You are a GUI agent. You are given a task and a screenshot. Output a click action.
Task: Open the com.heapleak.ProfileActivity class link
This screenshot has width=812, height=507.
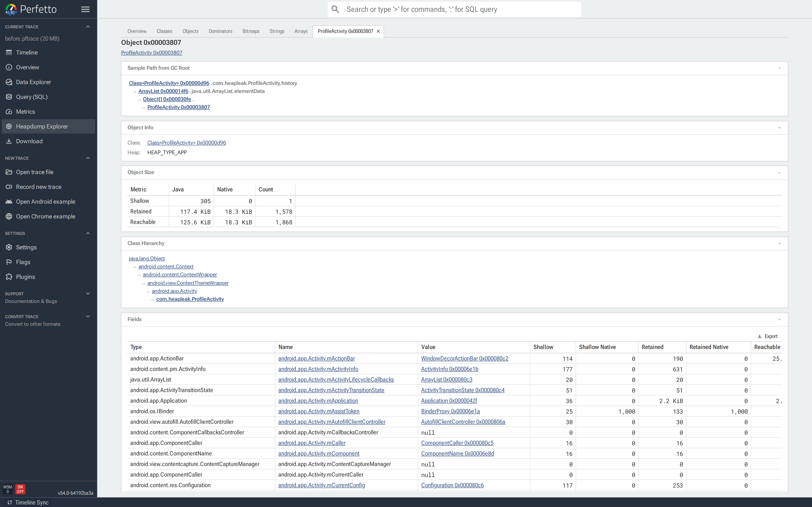(190, 299)
